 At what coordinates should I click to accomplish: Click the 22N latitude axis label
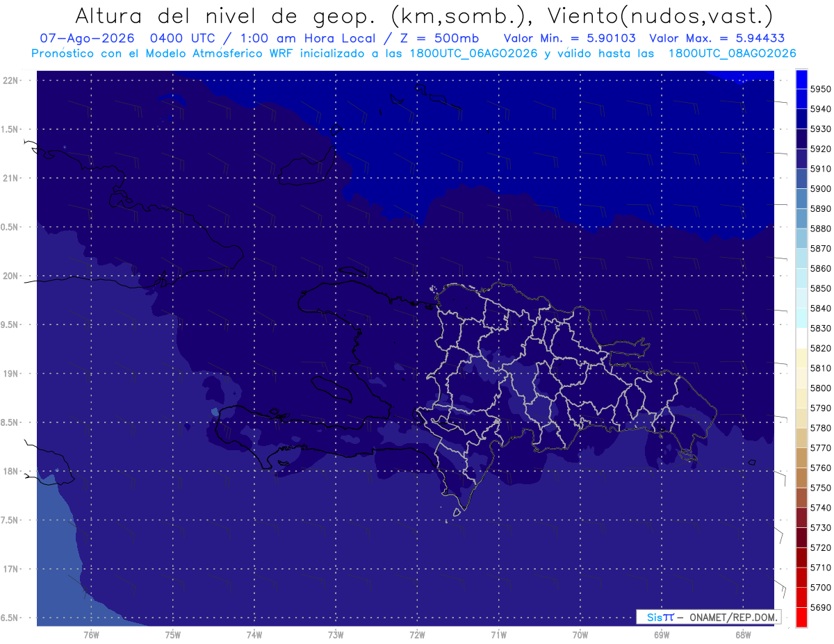click(x=11, y=81)
